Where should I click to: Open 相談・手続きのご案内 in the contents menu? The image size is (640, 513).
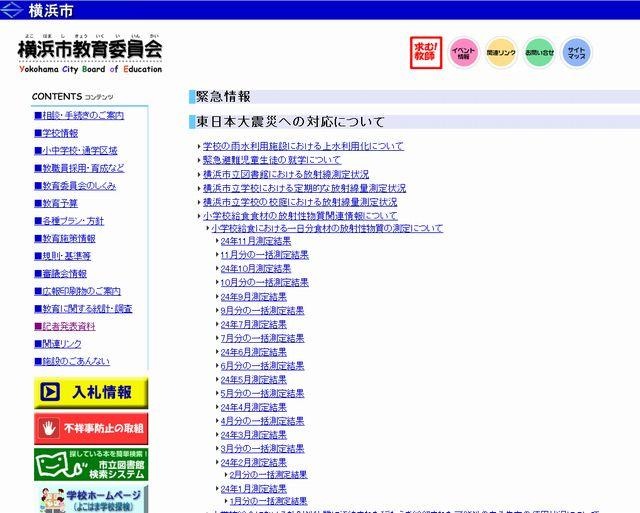point(79,115)
